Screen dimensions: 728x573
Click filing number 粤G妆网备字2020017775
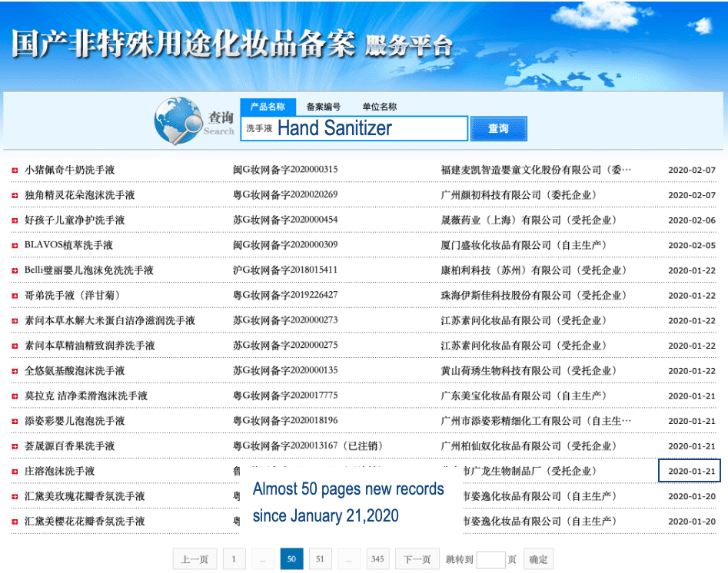pos(285,395)
